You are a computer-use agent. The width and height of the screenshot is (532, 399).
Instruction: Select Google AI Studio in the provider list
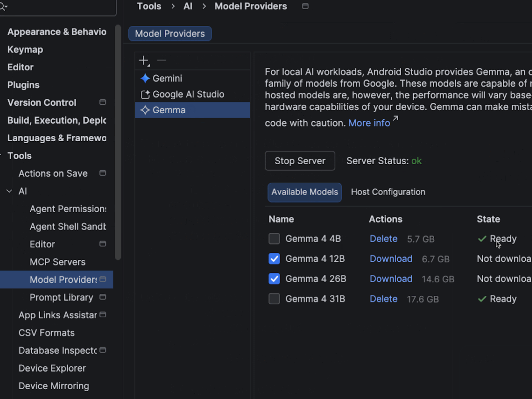pyautogui.click(x=193, y=94)
